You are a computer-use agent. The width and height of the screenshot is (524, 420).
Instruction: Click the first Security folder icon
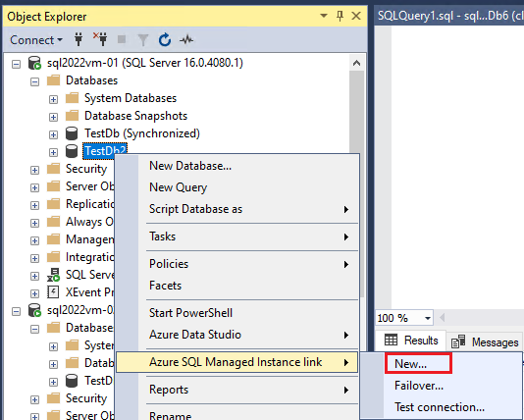(x=53, y=169)
